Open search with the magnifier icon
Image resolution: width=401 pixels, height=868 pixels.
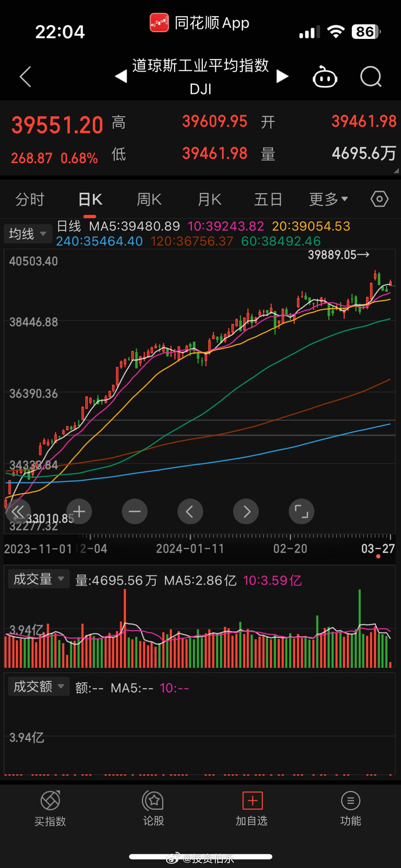[371, 76]
